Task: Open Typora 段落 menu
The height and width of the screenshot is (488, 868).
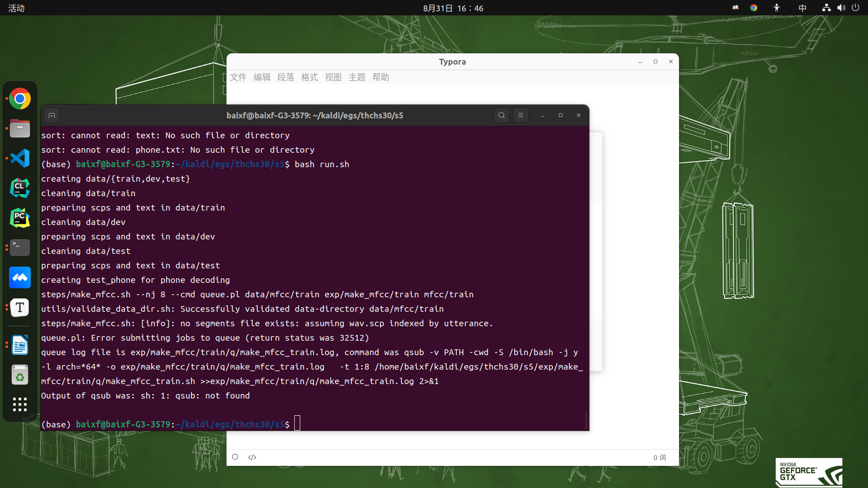Action: (286, 77)
